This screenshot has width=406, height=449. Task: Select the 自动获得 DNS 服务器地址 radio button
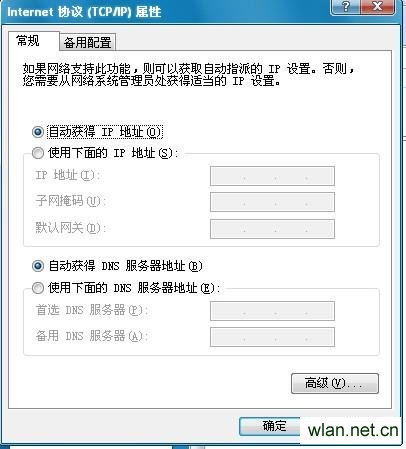[x=38, y=266]
